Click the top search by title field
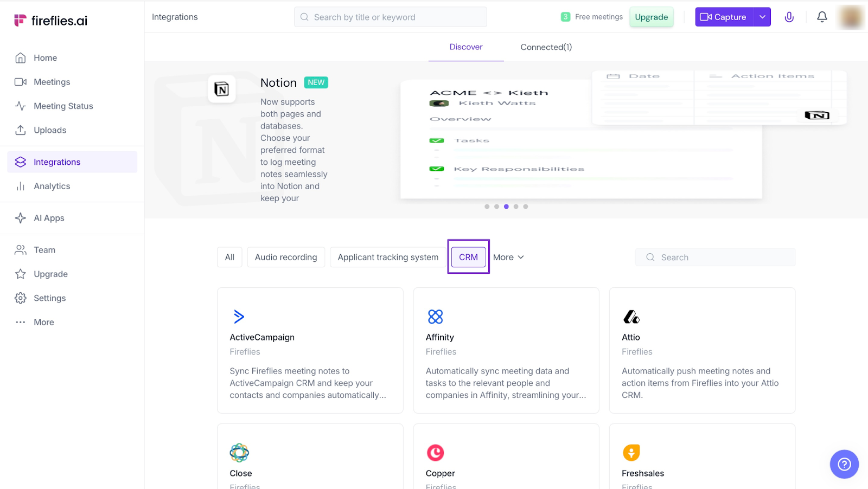The height and width of the screenshot is (489, 868). [x=390, y=17]
